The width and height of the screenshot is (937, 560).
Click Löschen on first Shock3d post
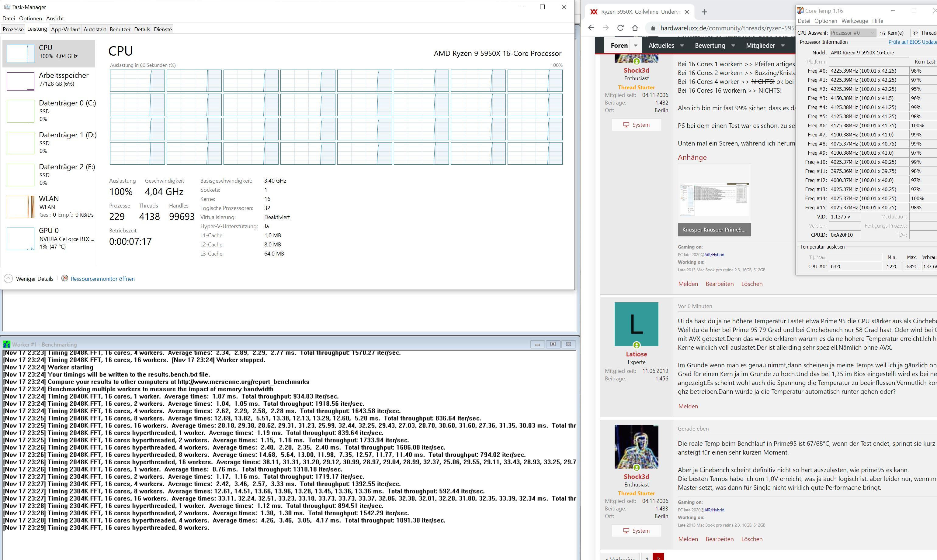[752, 284]
